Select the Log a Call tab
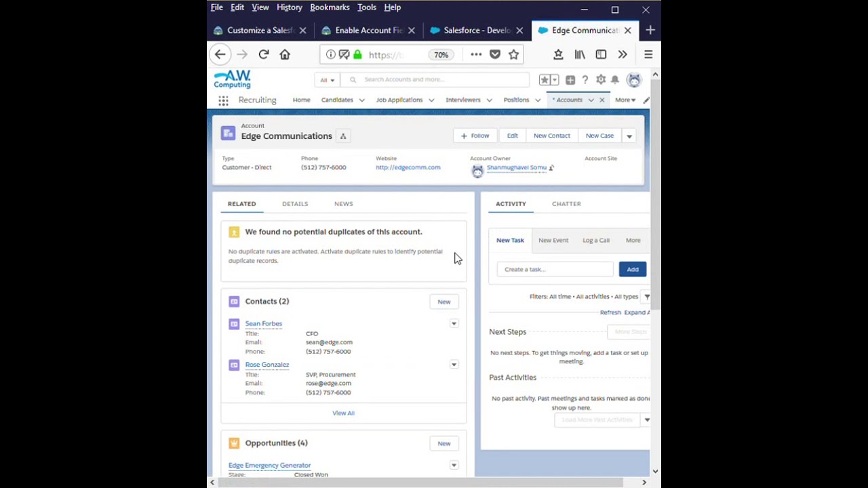This screenshot has width=868, height=488. point(596,241)
